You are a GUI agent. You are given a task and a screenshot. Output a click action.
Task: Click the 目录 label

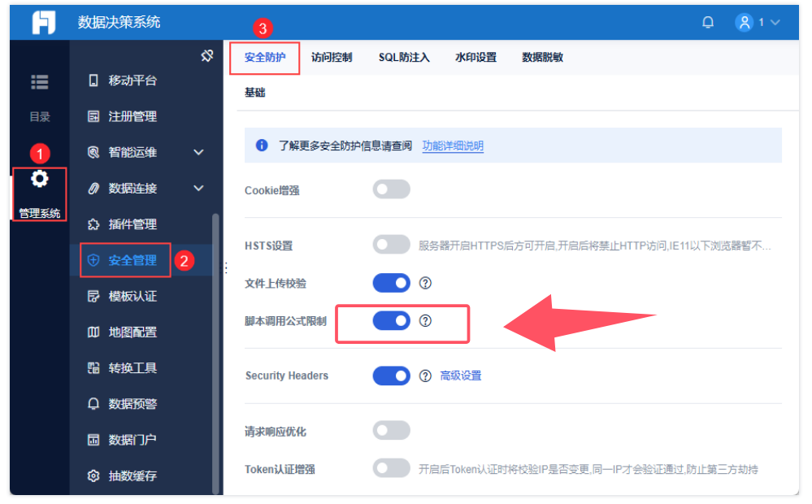click(40, 116)
